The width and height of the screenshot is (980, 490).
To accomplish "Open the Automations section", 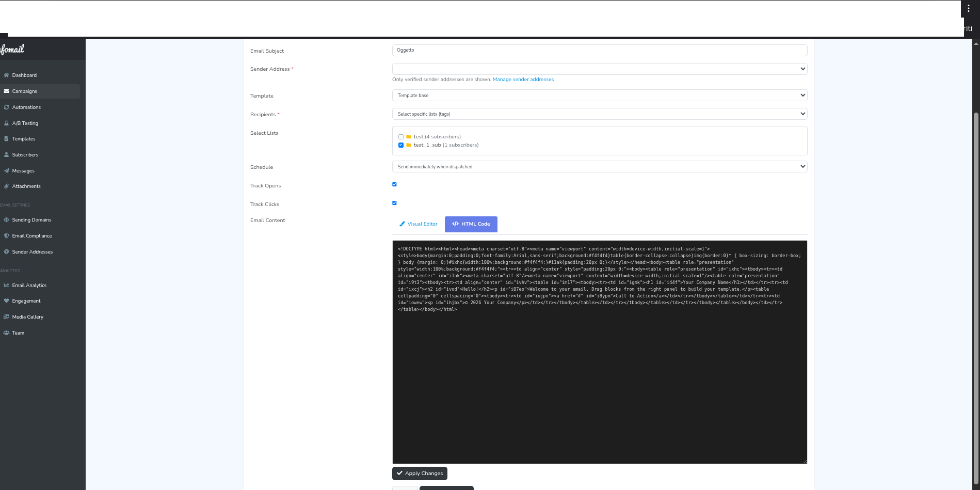I will tap(26, 107).
